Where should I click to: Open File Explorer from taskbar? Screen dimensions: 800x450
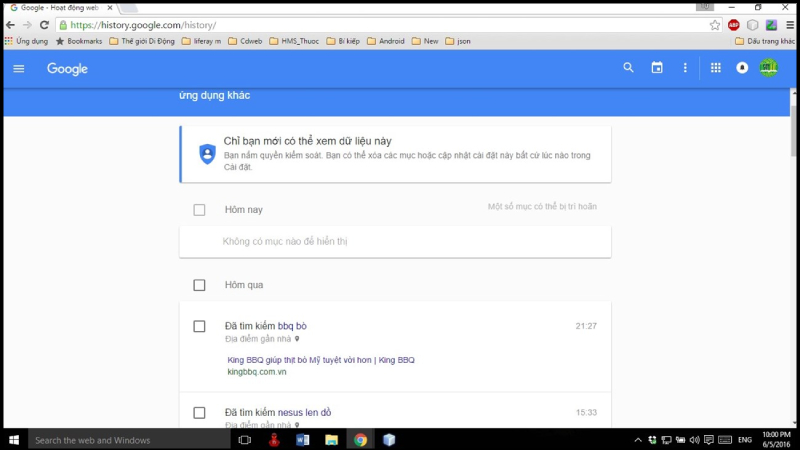point(332,440)
